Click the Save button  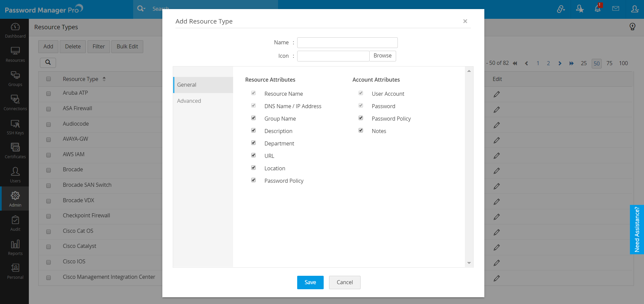pos(310,283)
